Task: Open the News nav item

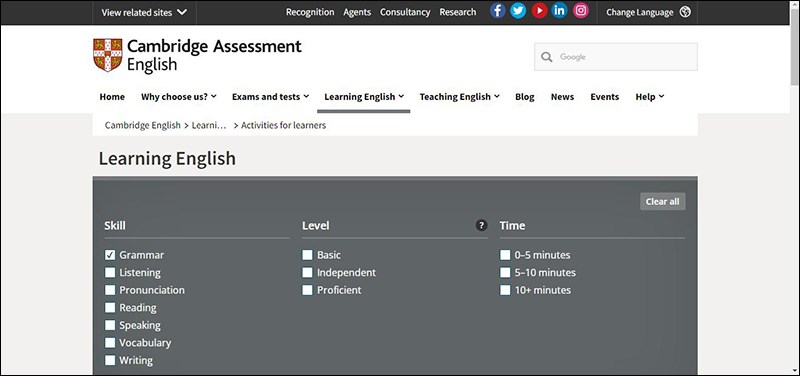Action: (x=562, y=96)
